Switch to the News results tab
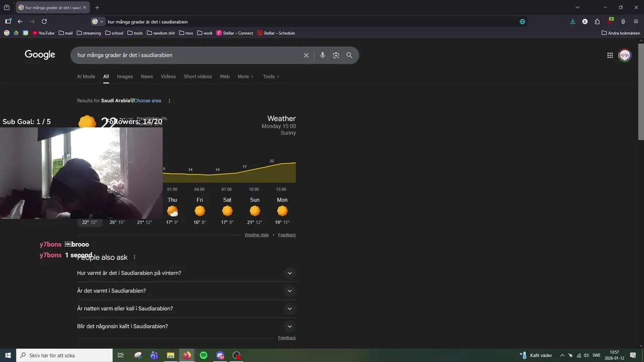The image size is (644, 362). (x=147, y=76)
